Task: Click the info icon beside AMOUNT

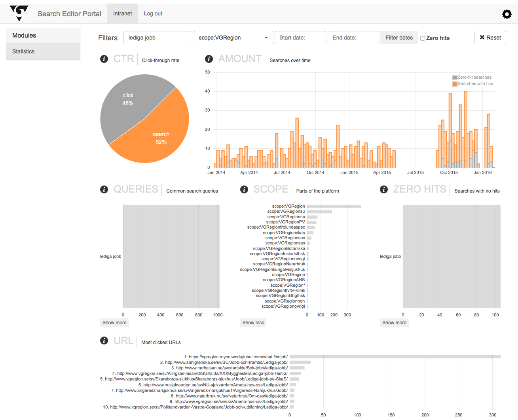Action: coord(209,59)
